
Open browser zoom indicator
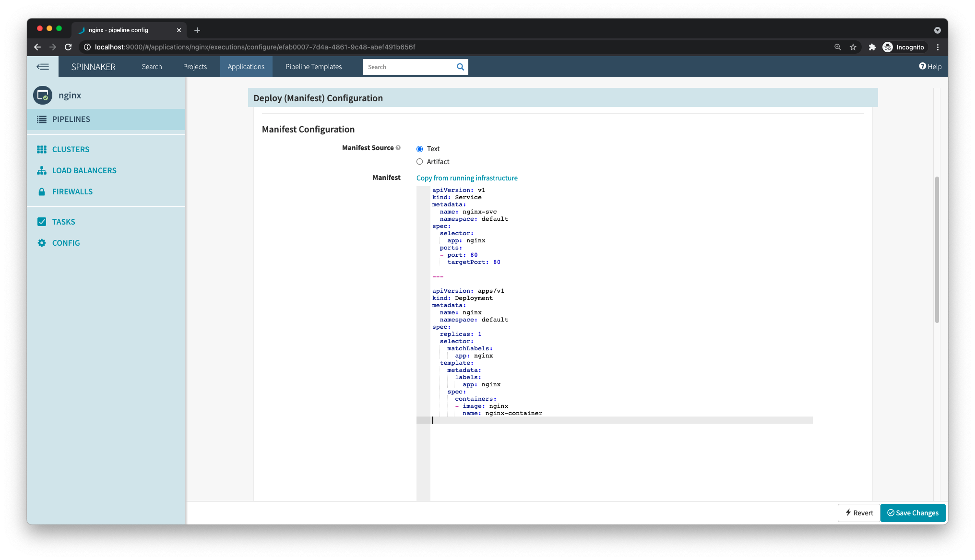coord(837,47)
